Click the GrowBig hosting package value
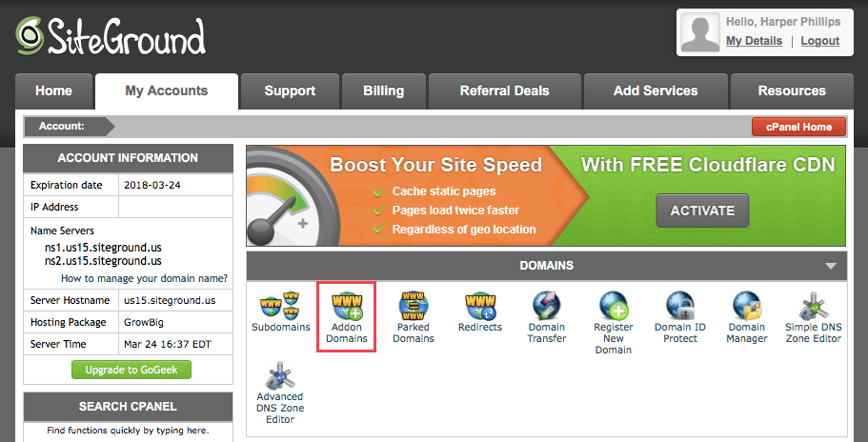This screenshot has width=868, height=442. [144, 323]
